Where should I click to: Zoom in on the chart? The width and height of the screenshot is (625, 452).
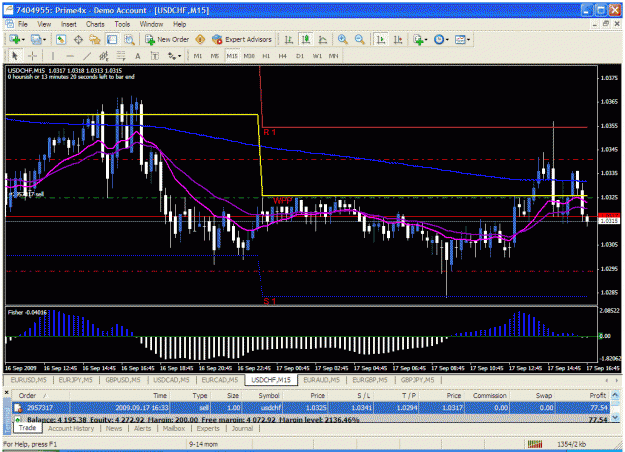click(342, 39)
